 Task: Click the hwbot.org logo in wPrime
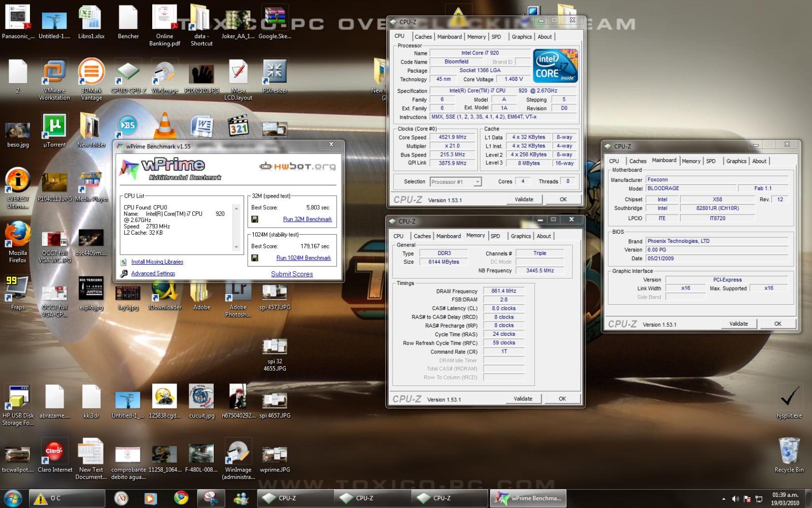point(297,166)
